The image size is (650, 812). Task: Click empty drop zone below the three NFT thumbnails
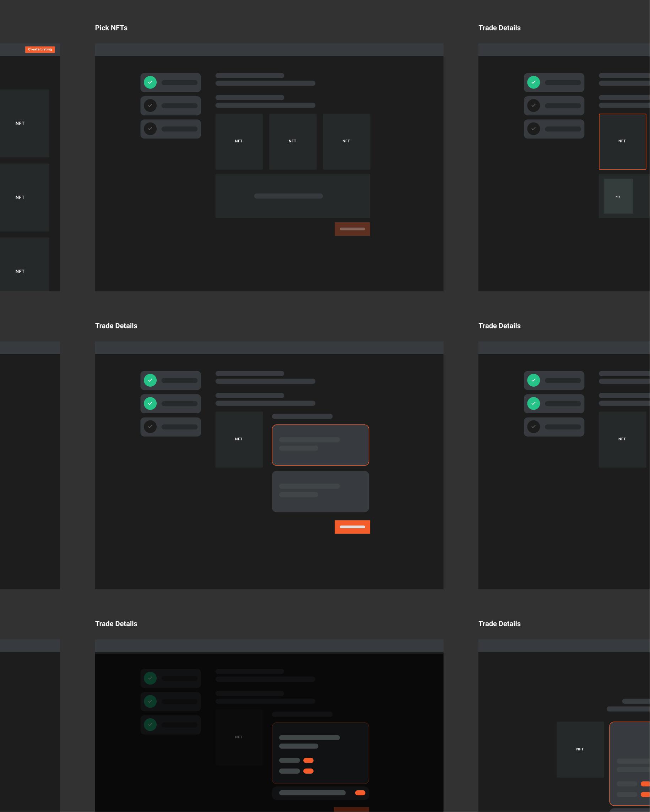click(x=292, y=196)
